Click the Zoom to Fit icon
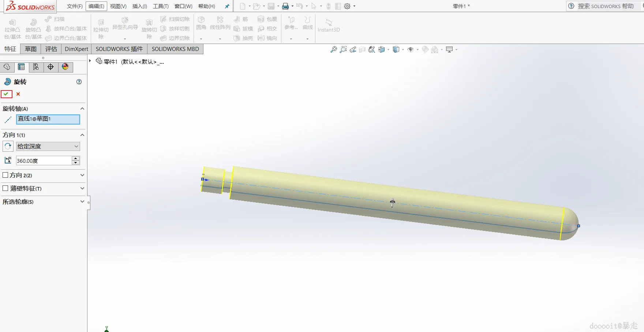 pyautogui.click(x=333, y=49)
